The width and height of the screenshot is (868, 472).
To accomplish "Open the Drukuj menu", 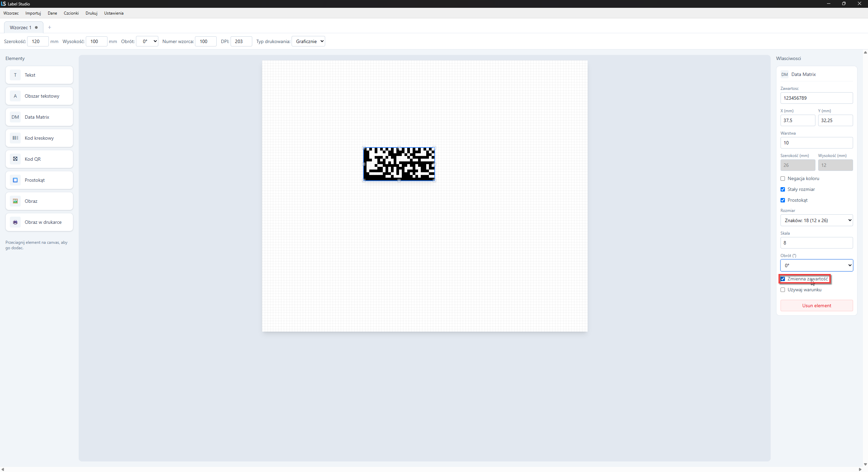I will click(x=92, y=13).
